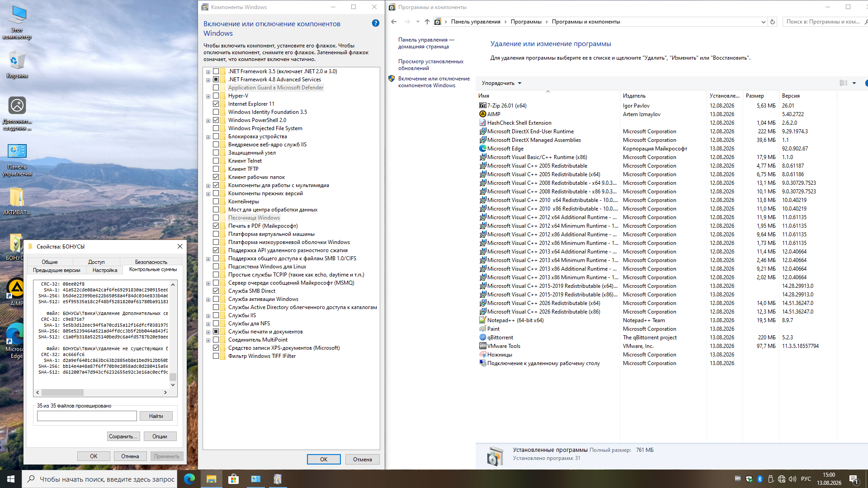868x488 pixels.
Task: Open the Предыдущие версии tab
Action: (x=57, y=270)
